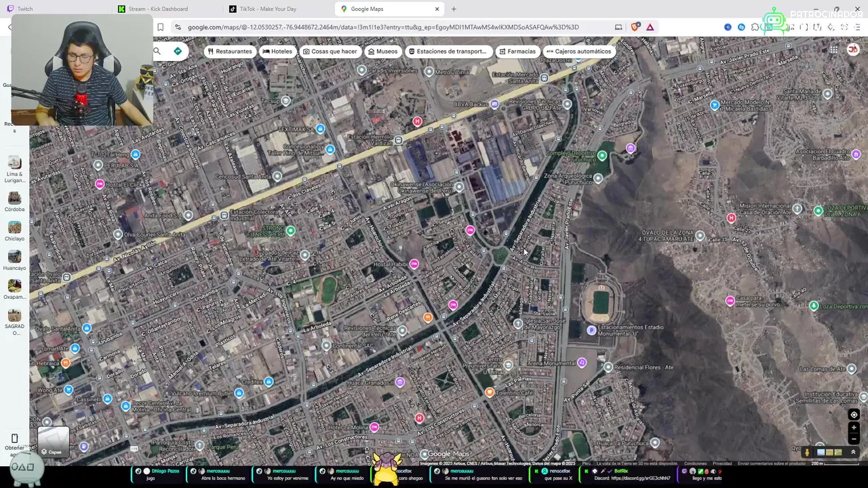This screenshot has width=868, height=488.
Task: Select the Arena Monumental purple pin
Action: (x=582, y=363)
